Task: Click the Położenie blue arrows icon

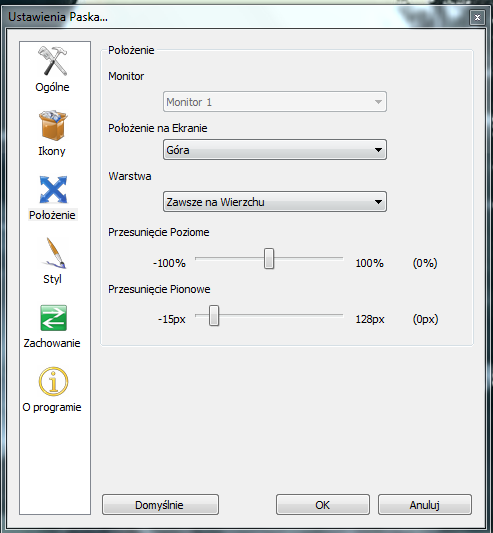Action: [x=53, y=189]
